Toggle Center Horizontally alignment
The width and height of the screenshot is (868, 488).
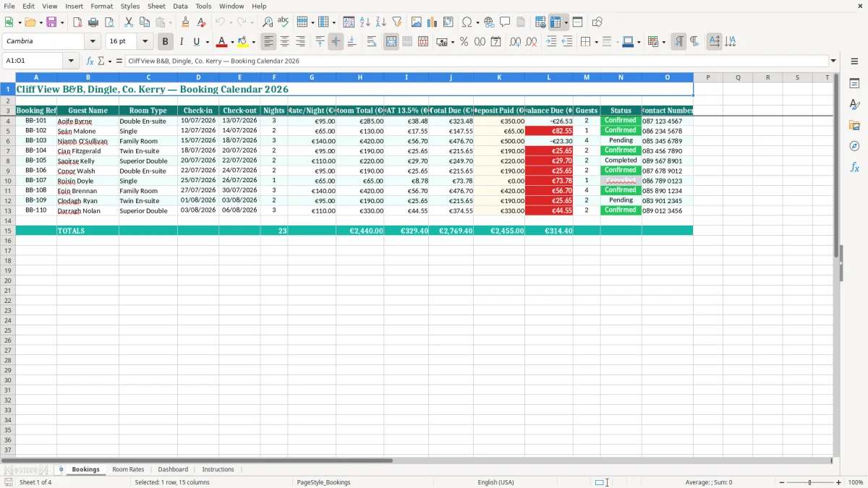pyautogui.click(x=285, y=42)
